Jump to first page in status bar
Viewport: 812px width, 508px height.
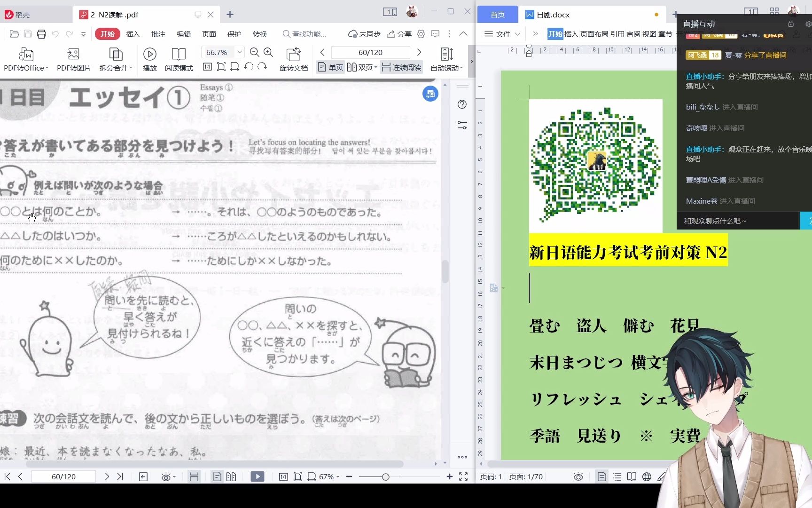7,476
